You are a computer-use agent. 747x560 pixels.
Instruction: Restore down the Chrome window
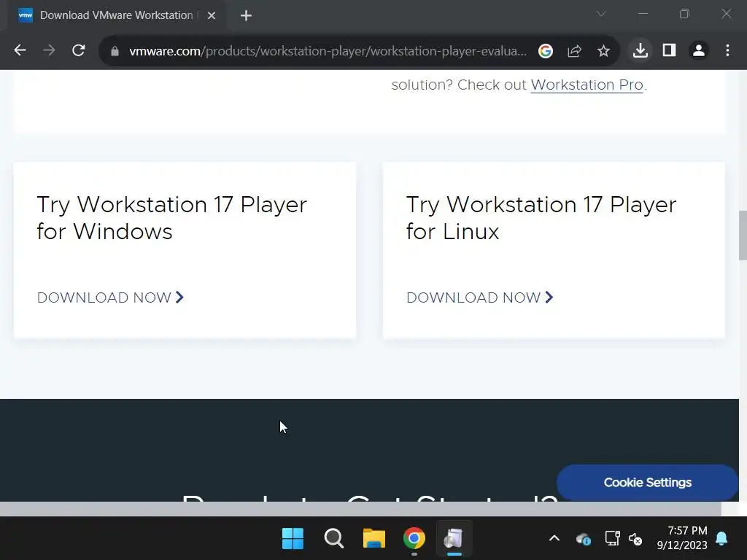[x=684, y=14]
